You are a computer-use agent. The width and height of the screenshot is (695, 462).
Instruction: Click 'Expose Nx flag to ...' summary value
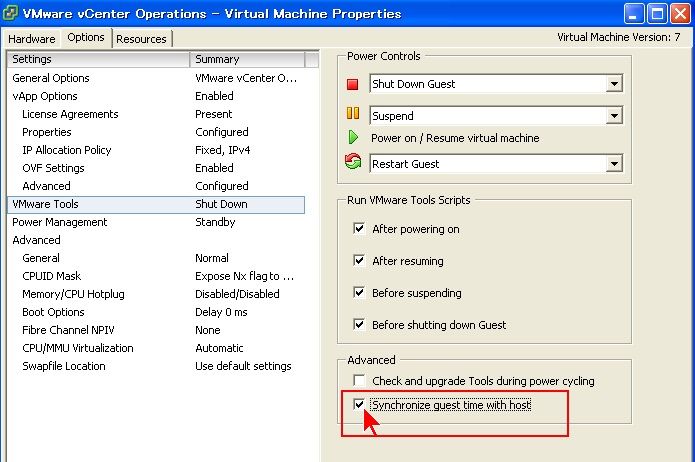pos(245,276)
